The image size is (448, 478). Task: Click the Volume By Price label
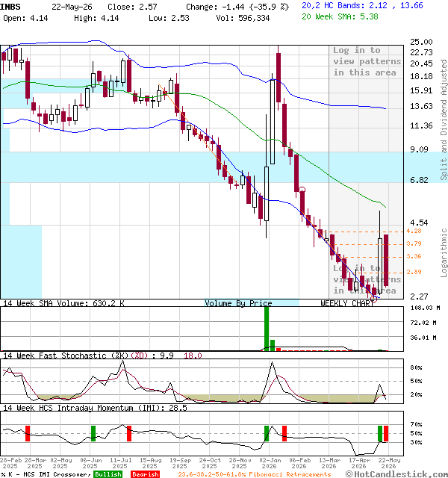(238, 303)
